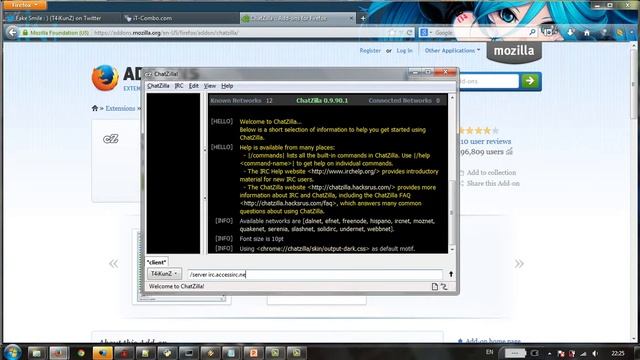The image size is (640, 360).
Task: Click the ChatZilla command input field
Action: 315,275
